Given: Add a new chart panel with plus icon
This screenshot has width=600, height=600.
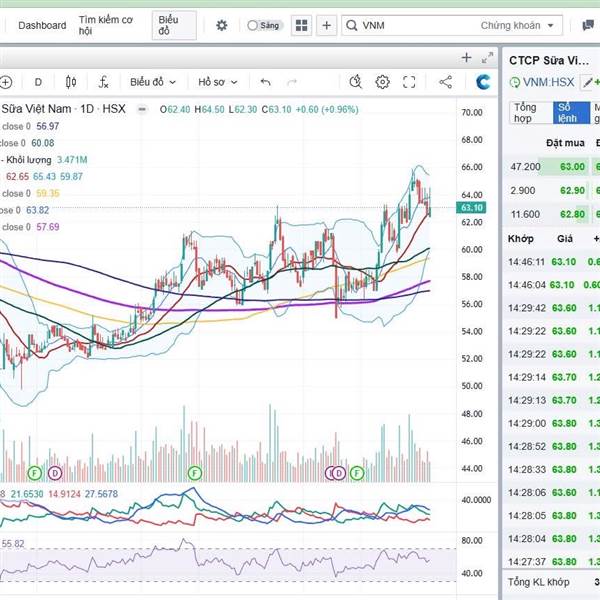Looking at the screenshot, I should coord(466,58).
